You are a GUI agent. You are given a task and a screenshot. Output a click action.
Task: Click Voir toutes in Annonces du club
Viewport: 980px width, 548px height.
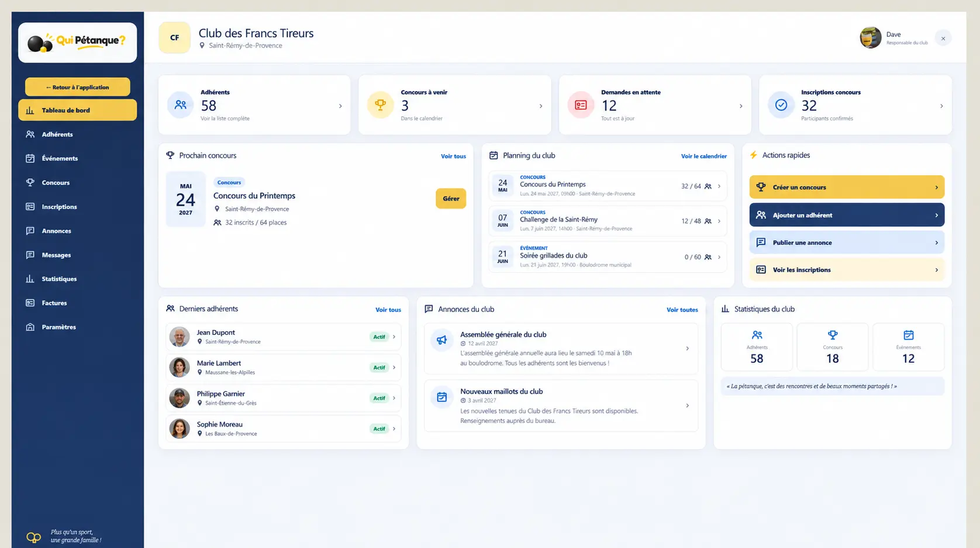[x=682, y=310]
